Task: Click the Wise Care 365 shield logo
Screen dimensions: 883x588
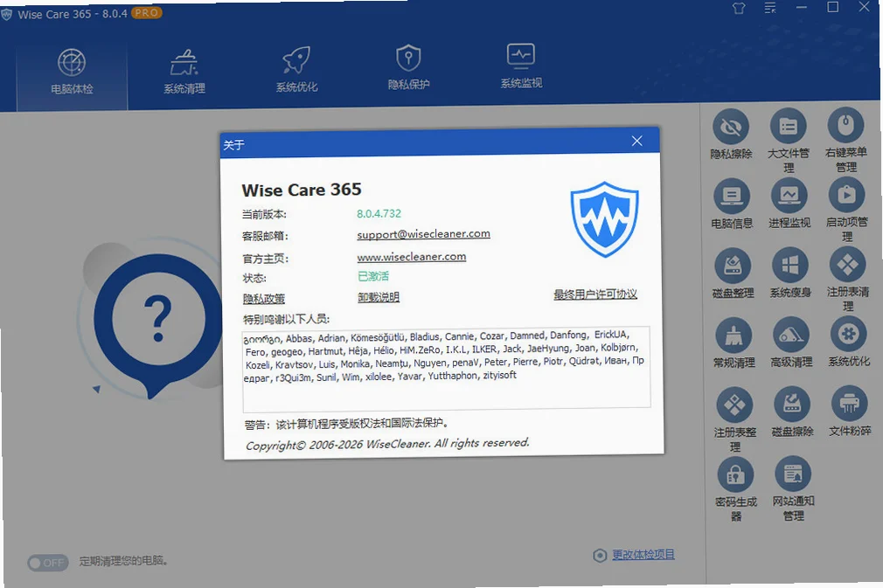Action: point(604,219)
